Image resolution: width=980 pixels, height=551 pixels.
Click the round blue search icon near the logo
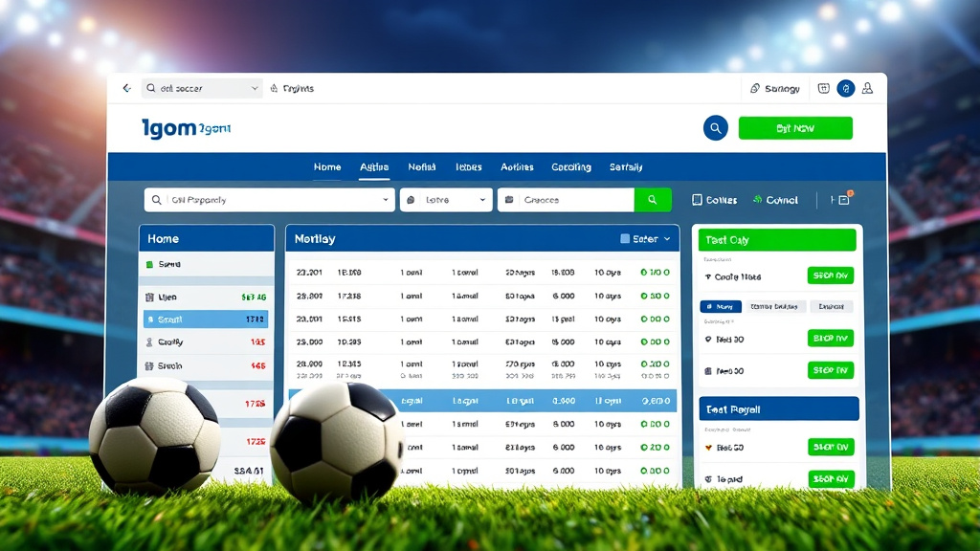pyautogui.click(x=715, y=128)
